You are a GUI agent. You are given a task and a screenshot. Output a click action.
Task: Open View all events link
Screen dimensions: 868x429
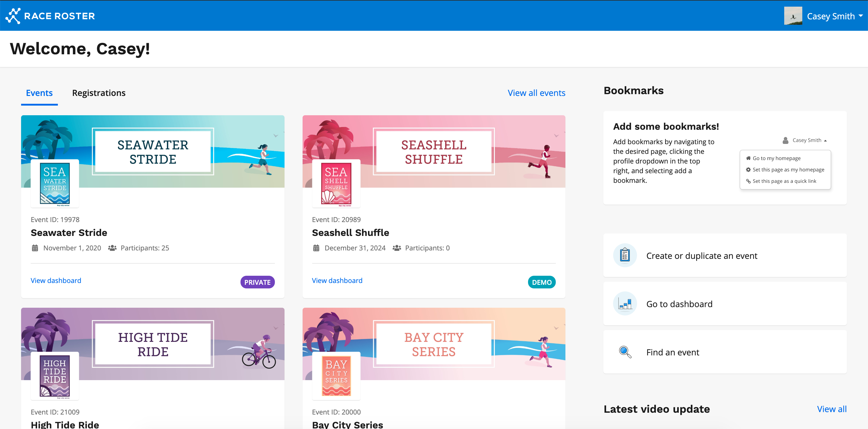click(536, 93)
